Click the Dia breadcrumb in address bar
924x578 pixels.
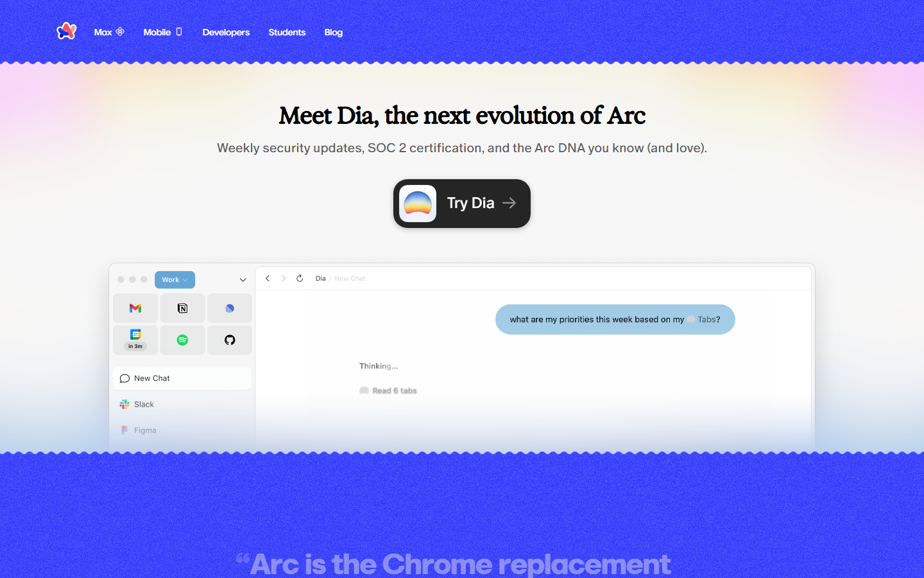tap(321, 279)
